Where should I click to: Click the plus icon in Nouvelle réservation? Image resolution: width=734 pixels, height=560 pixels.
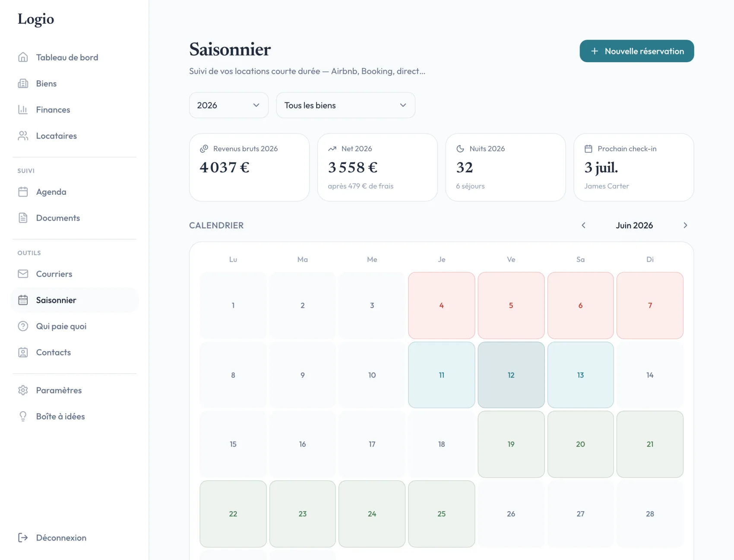point(595,51)
